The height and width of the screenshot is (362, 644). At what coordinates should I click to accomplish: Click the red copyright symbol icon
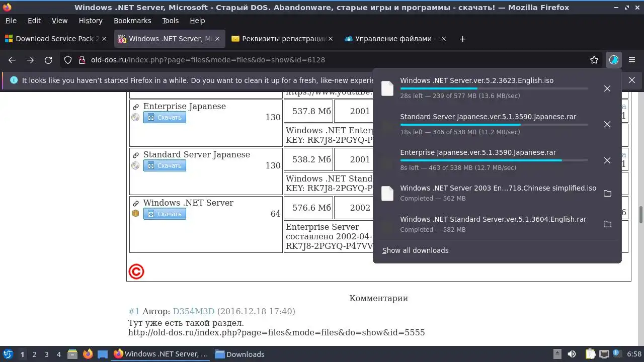[136, 271]
